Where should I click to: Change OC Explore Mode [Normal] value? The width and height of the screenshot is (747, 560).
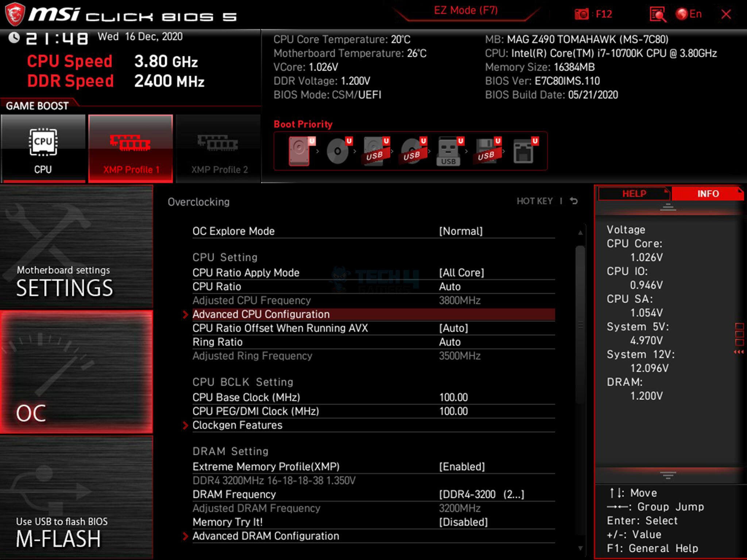point(461,231)
